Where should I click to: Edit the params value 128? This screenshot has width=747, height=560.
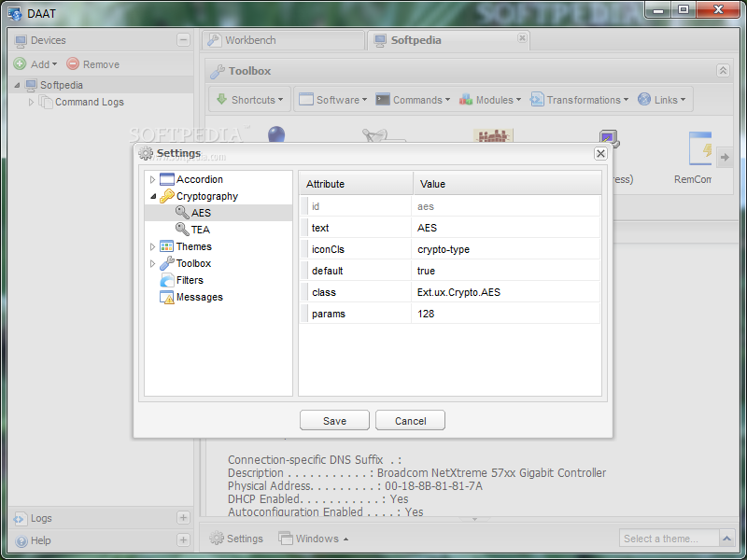pyautogui.click(x=505, y=314)
